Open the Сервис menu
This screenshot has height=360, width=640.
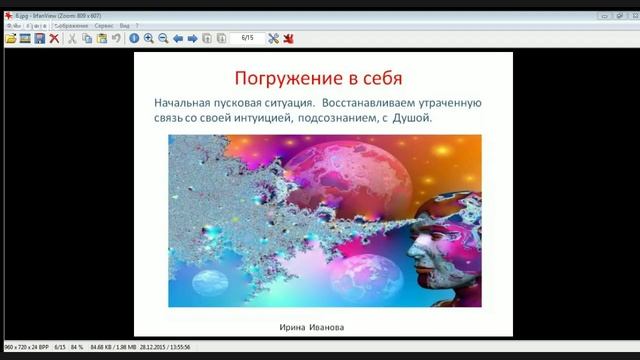tap(104, 26)
